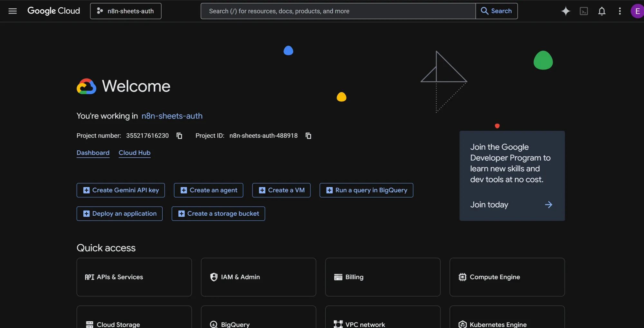Click Create Gemini API key
The image size is (644, 328).
click(121, 190)
